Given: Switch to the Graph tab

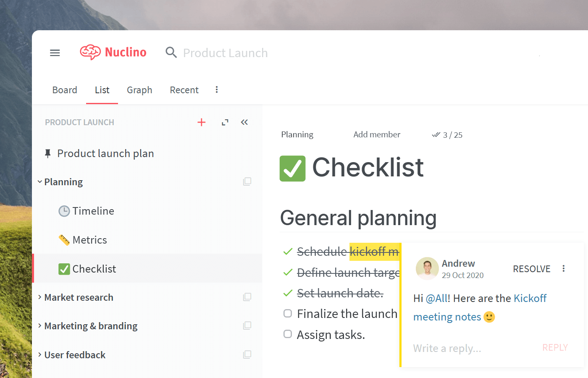Looking at the screenshot, I should [139, 90].
